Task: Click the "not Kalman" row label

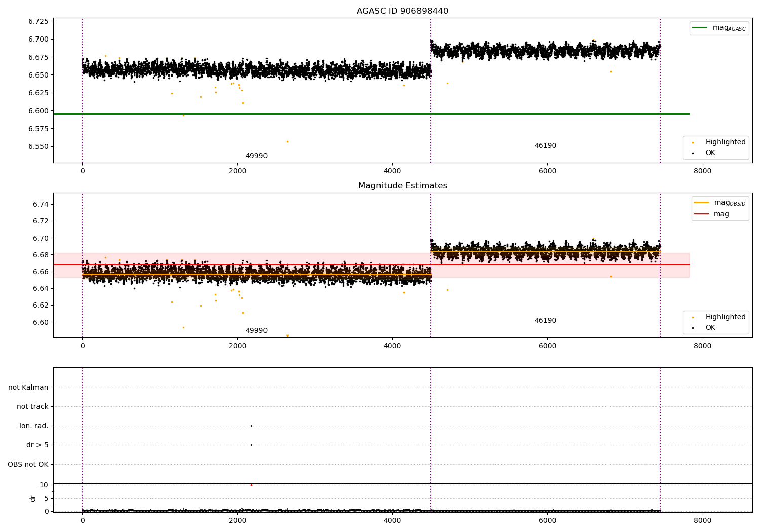Action: (x=28, y=387)
